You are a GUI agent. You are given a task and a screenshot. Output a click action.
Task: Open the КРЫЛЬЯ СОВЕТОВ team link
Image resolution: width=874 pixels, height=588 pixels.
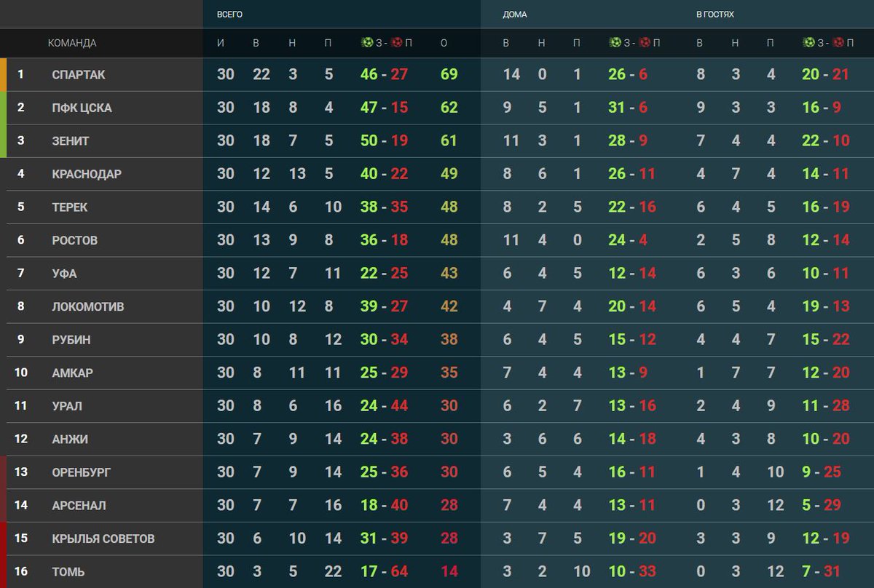103,539
